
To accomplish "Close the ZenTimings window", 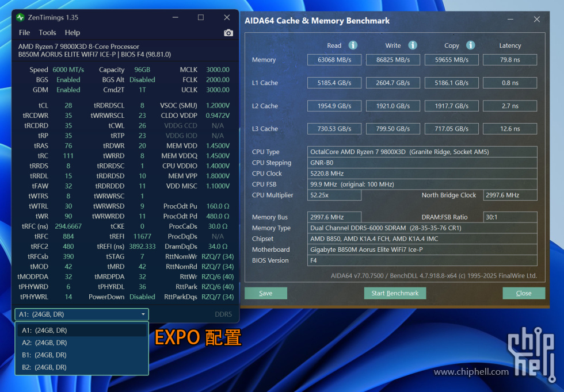I will (227, 17).
